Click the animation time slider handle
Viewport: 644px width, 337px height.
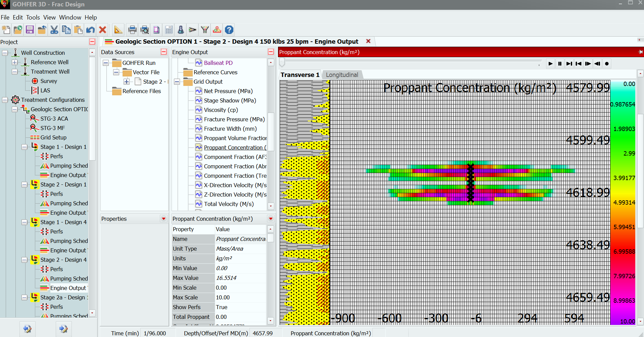pyautogui.click(x=282, y=62)
